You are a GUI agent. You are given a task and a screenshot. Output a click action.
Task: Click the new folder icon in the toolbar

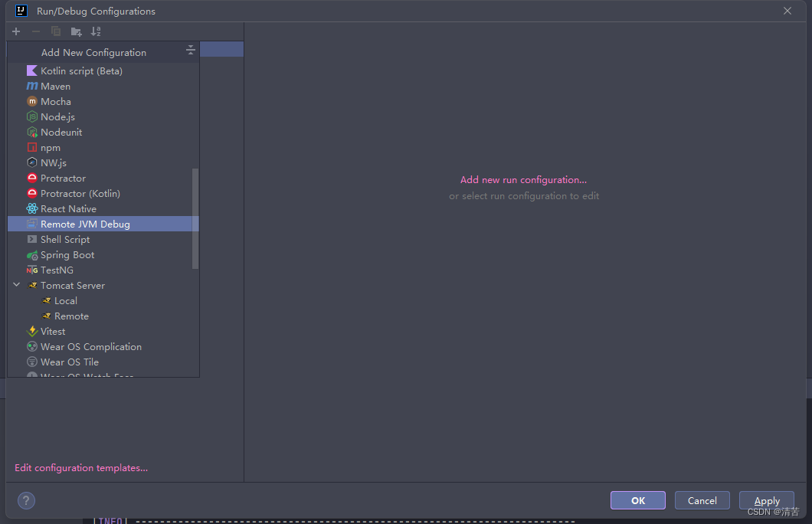coord(76,31)
